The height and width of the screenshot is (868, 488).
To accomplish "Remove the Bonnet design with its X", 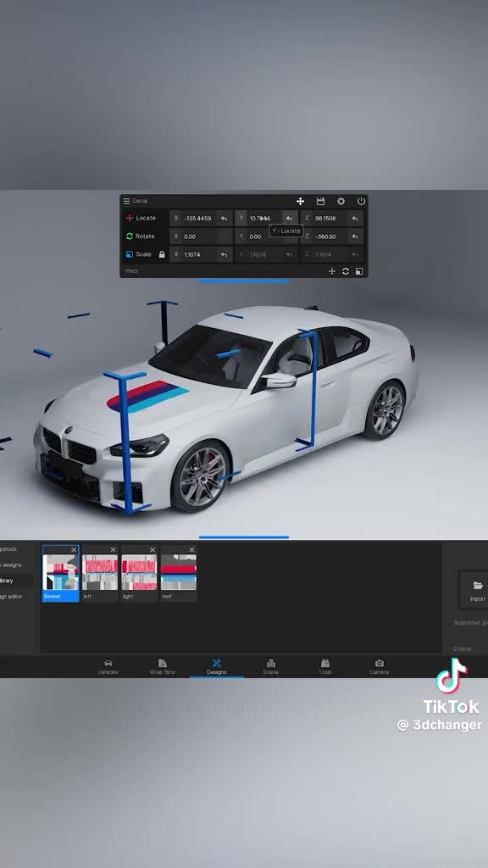I will tap(74, 549).
